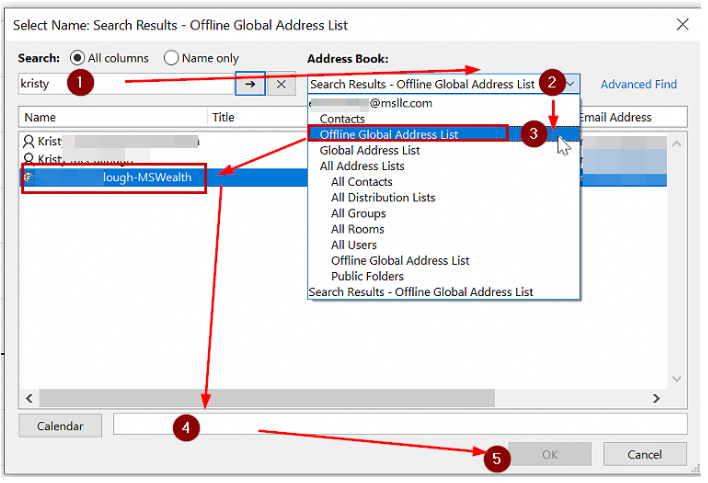708x483 pixels.
Task: Clear search with the X button
Action: click(x=281, y=85)
